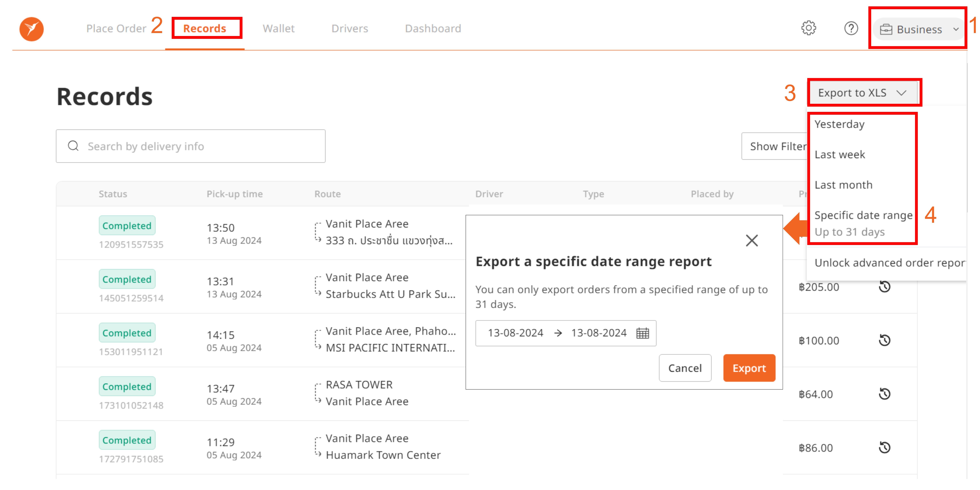Close the export date range dialog
This screenshot has height=490, width=980.
(x=752, y=240)
